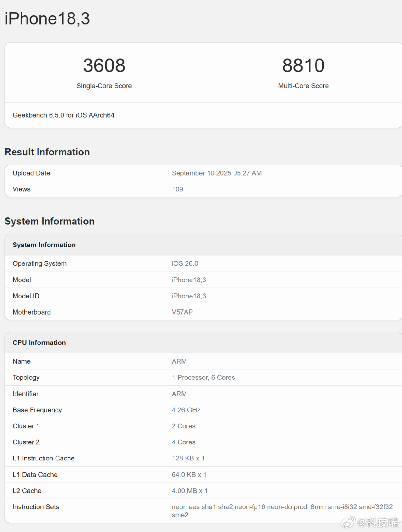Click the 64.0 KB x 1 value
This screenshot has height=532, width=402.
pyautogui.click(x=189, y=475)
